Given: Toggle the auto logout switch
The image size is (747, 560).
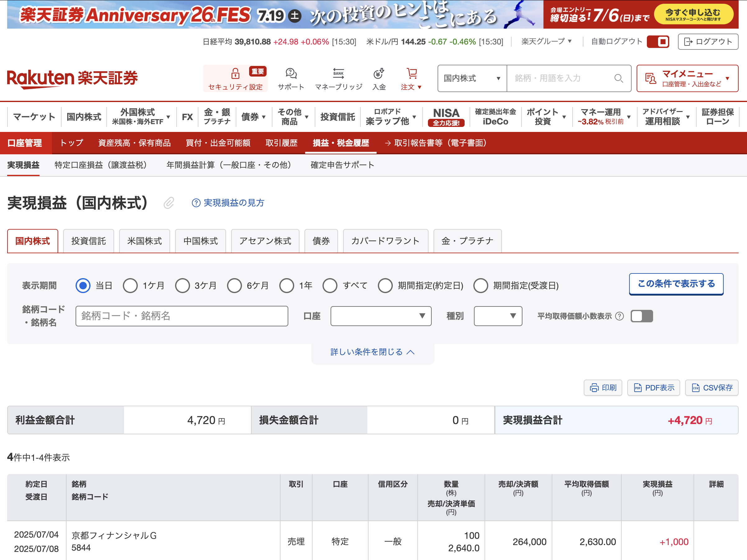Looking at the screenshot, I should tap(658, 42).
